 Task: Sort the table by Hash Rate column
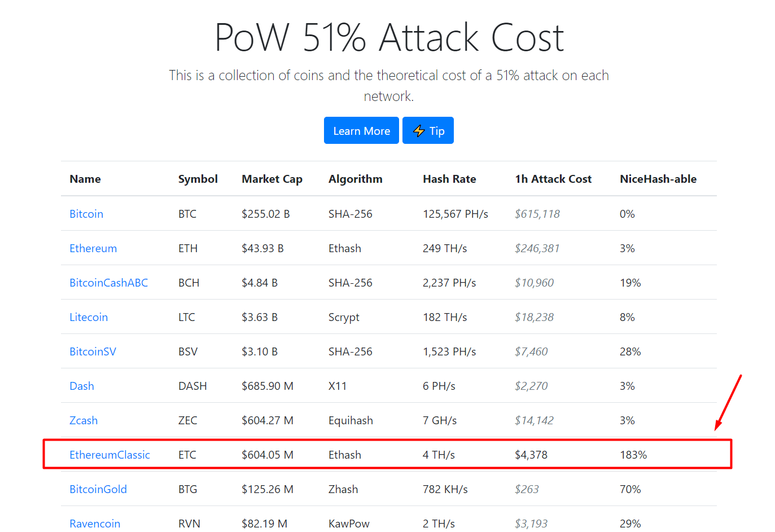[x=449, y=179]
